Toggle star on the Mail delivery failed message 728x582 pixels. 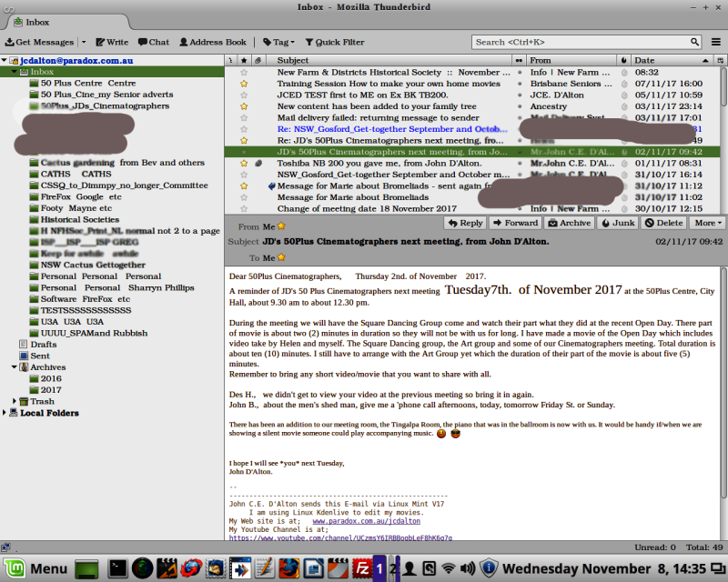[x=244, y=118]
